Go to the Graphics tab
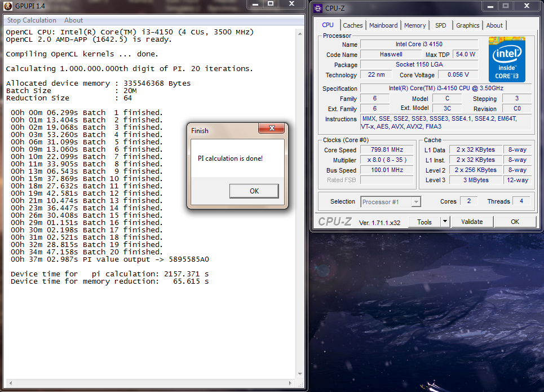The image size is (544, 392). tap(468, 25)
